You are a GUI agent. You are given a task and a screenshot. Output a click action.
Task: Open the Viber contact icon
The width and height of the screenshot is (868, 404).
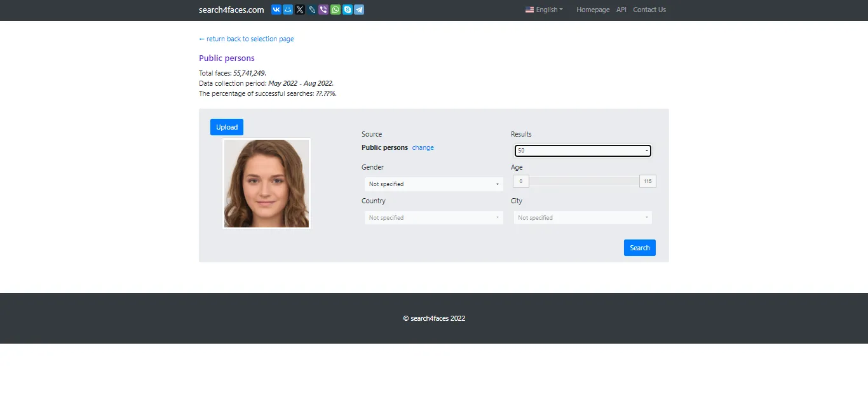coord(323,10)
